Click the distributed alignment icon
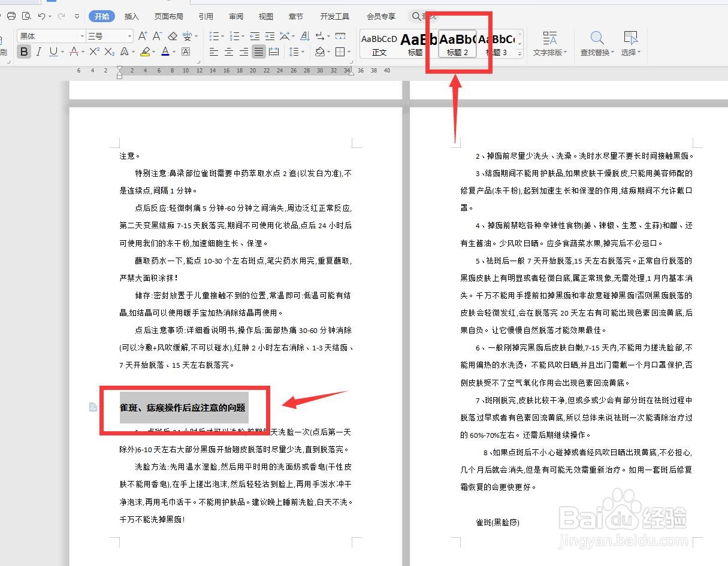This screenshot has width=728, height=566. point(274,52)
